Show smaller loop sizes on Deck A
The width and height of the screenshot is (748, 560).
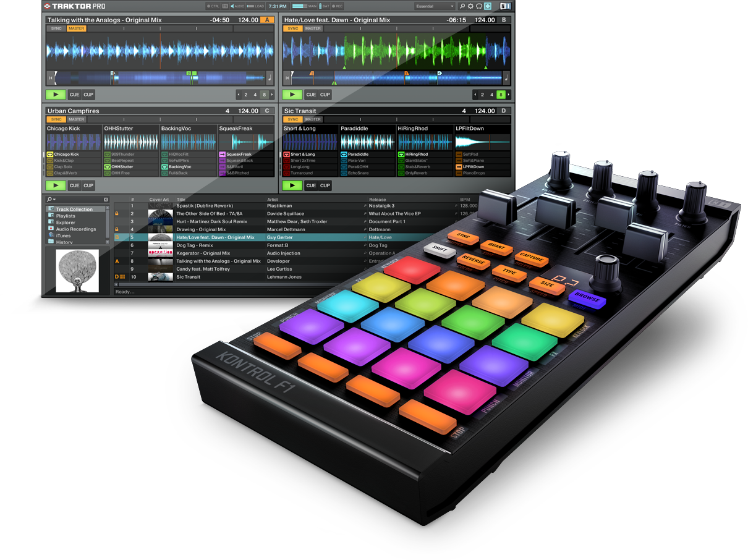[239, 95]
